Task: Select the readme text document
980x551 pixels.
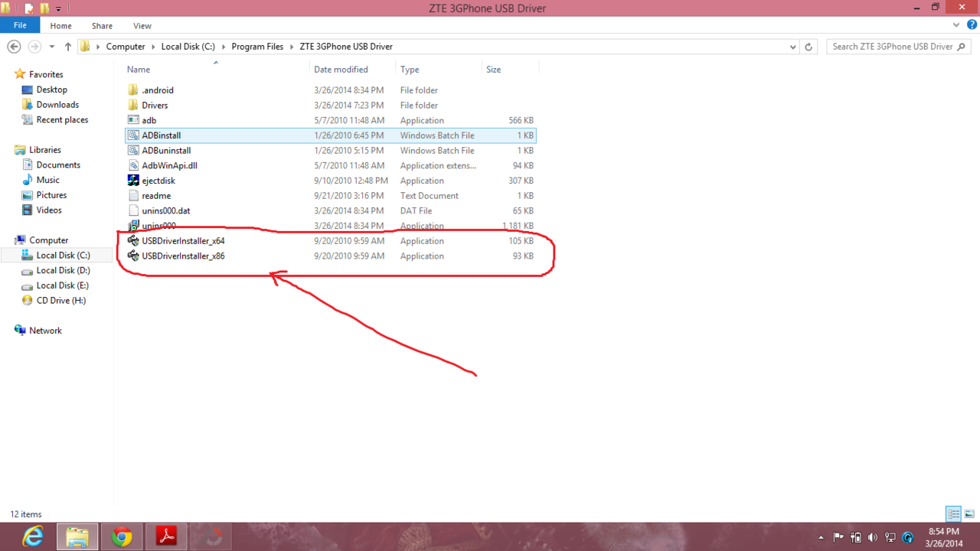Action: [x=156, y=196]
